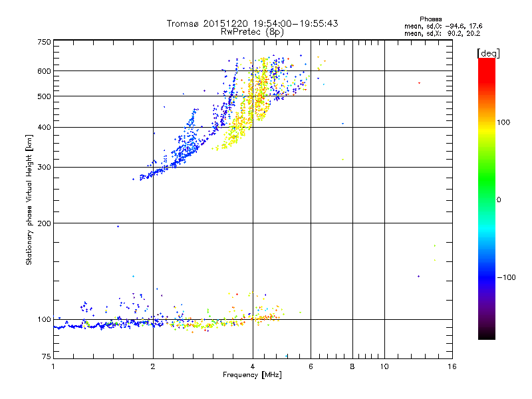Click the isolated red data point near 13 MHz
This screenshot has height=399, width=532.
tap(420, 83)
